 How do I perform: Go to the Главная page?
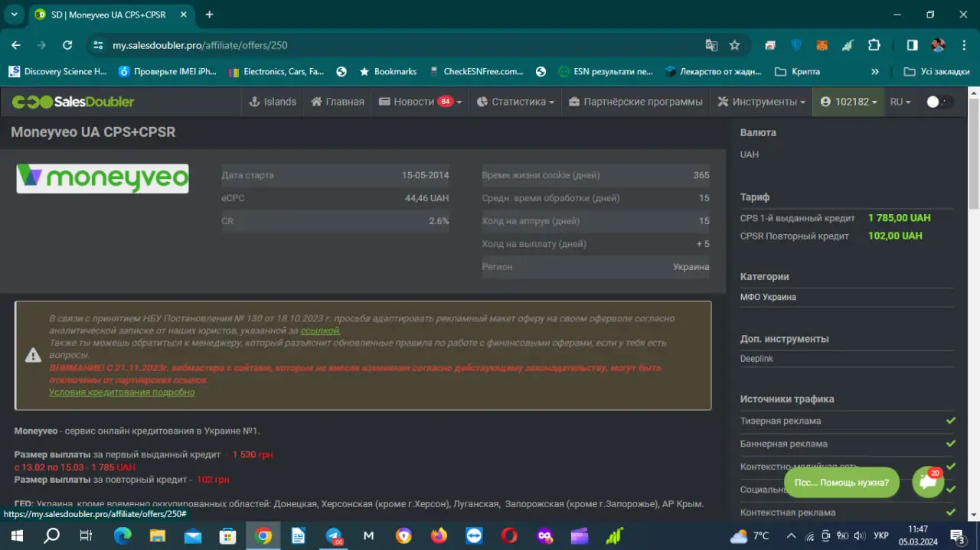338,102
